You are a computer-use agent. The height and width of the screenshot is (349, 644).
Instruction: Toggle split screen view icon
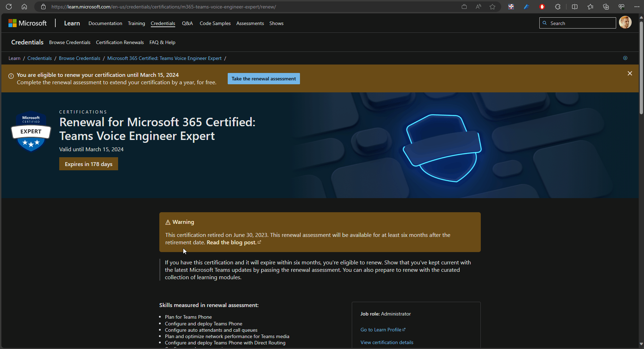(x=575, y=7)
